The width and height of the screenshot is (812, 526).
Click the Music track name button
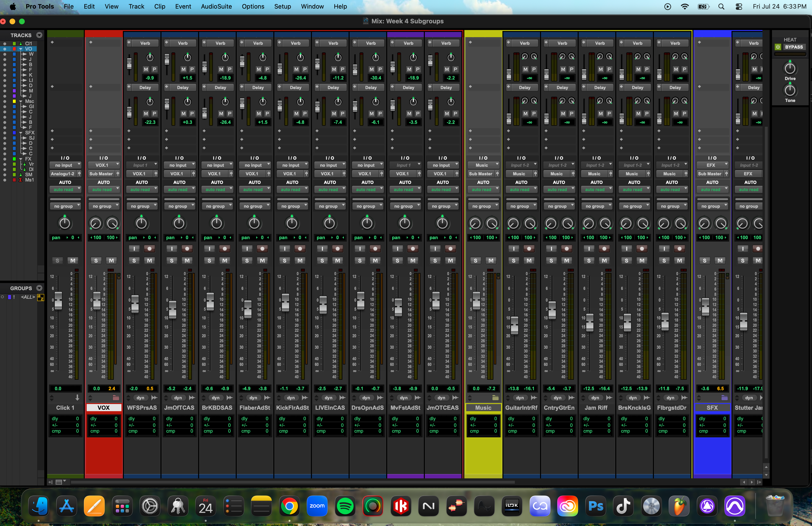(x=483, y=408)
